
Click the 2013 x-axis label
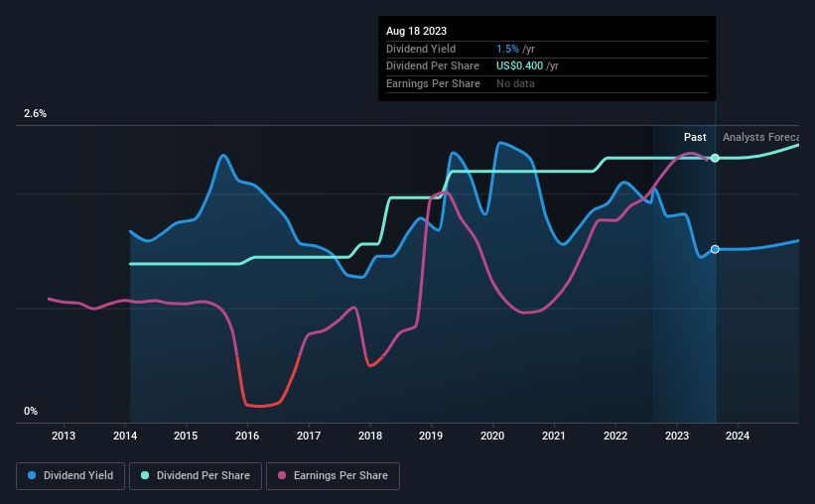[x=64, y=436]
